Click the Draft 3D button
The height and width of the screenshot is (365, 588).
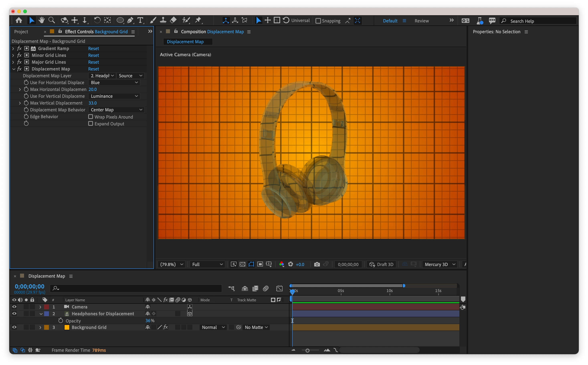(382, 264)
